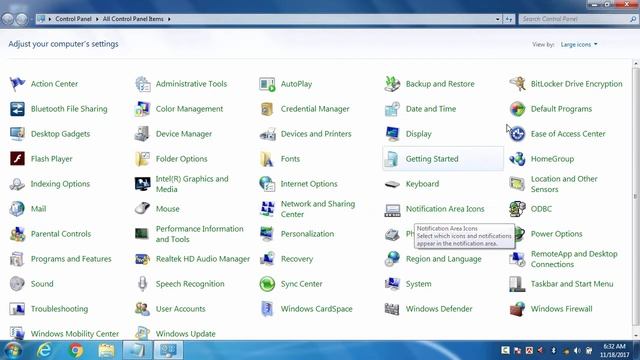Open the Backup and Restore icon
Screen dimensions: 640x360
(x=392, y=84)
